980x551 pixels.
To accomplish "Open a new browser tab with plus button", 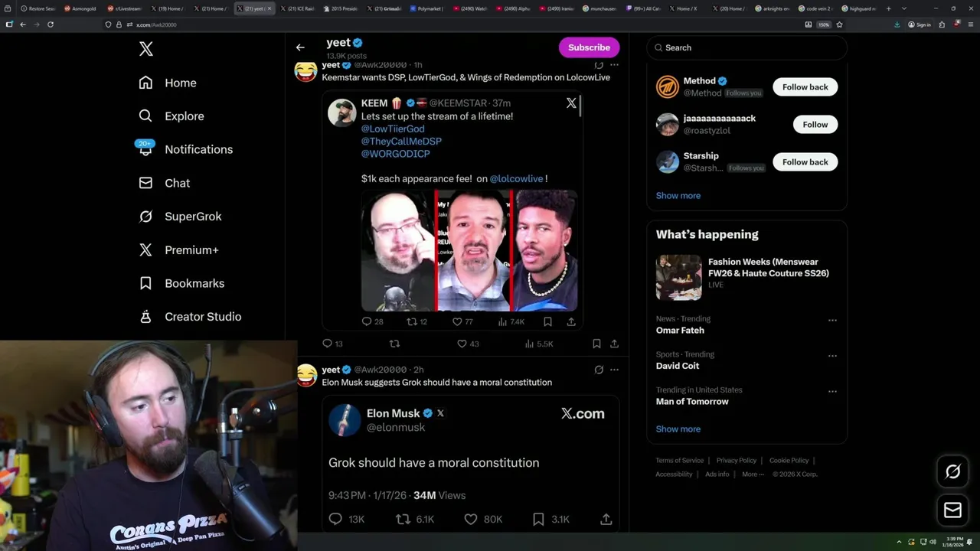I will (888, 8).
